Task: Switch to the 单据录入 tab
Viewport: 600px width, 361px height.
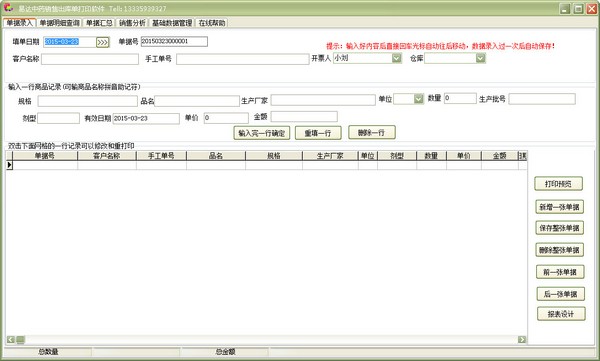Action: point(20,23)
